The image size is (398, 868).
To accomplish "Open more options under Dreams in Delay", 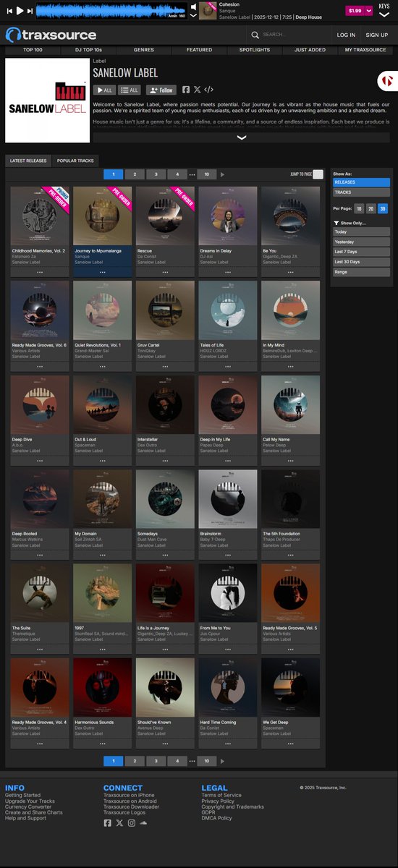I will (x=228, y=272).
